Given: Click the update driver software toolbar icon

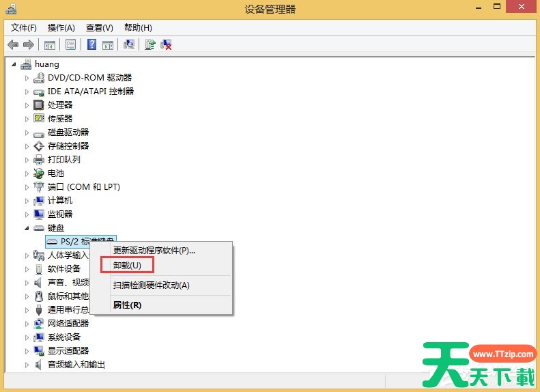Looking at the screenshot, I should (x=150, y=45).
